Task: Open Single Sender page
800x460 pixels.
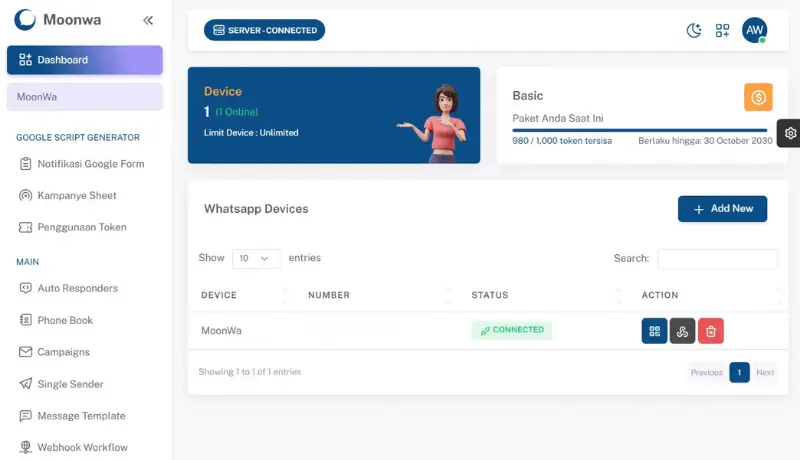Action: pyautogui.click(x=61, y=384)
